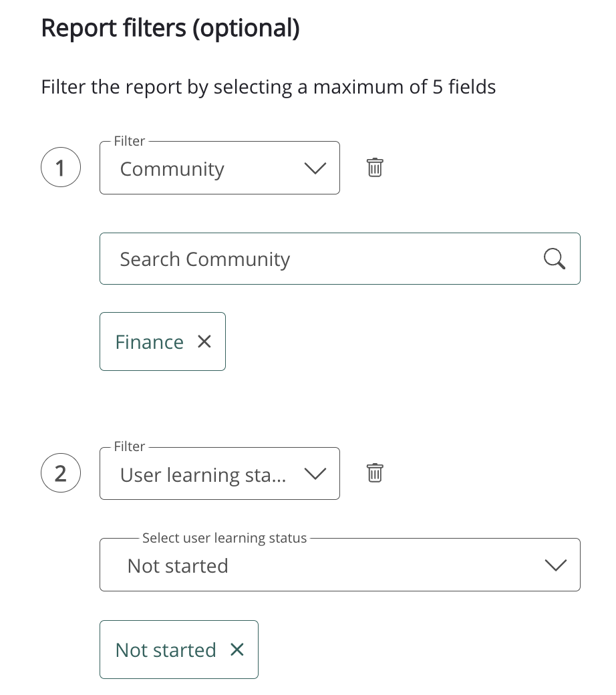This screenshot has height=695, width=616.
Task: Click the Report filters (optional) heading
Action: (170, 29)
